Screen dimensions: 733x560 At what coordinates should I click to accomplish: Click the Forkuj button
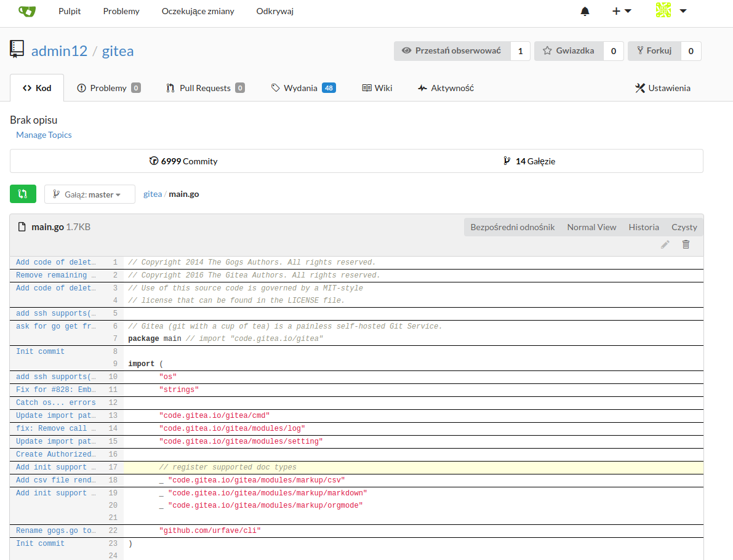[654, 51]
